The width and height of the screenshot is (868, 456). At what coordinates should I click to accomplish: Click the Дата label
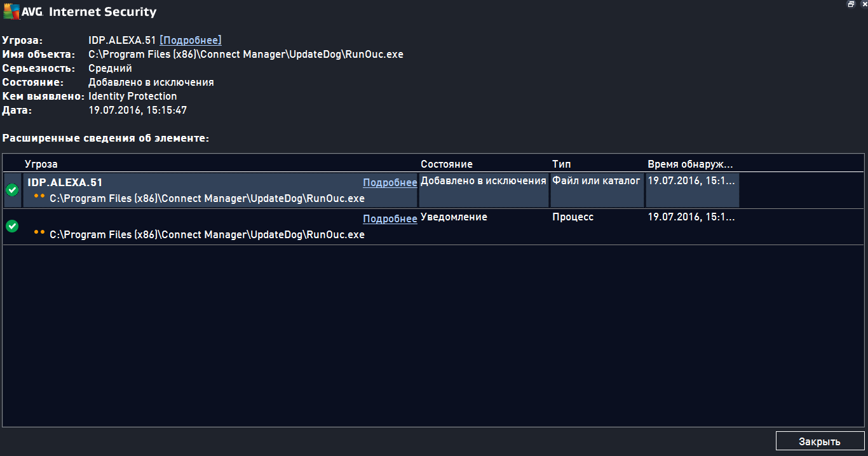pos(17,111)
